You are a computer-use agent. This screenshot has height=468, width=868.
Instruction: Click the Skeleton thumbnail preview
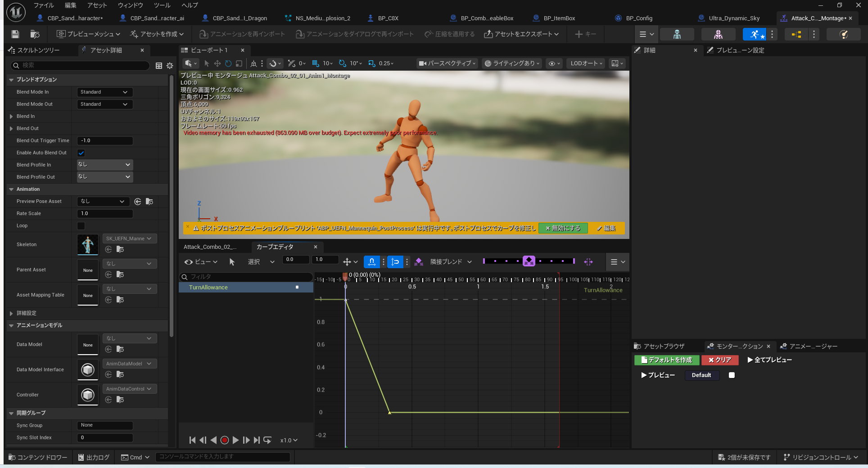[x=88, y=245]
